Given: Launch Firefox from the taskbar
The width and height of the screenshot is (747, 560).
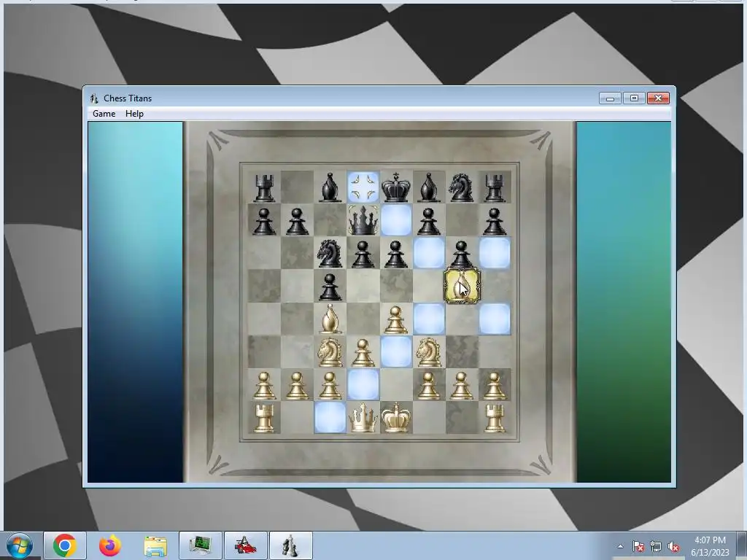Looking at the screenshot, I should [x=110, y=545].
